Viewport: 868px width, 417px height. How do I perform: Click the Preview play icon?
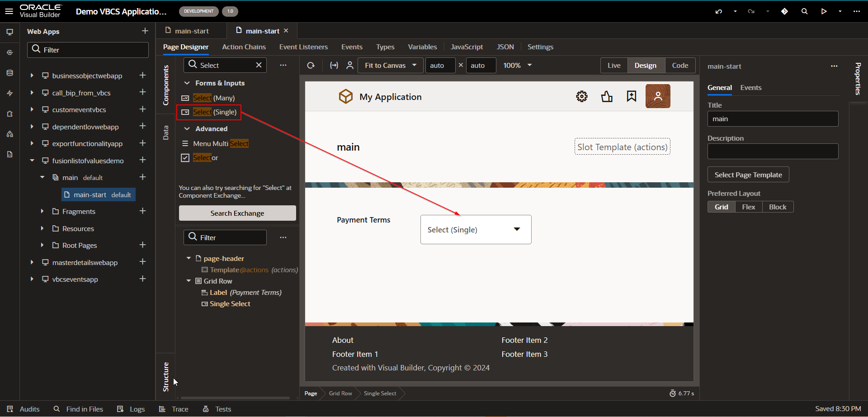pos(824,11)
